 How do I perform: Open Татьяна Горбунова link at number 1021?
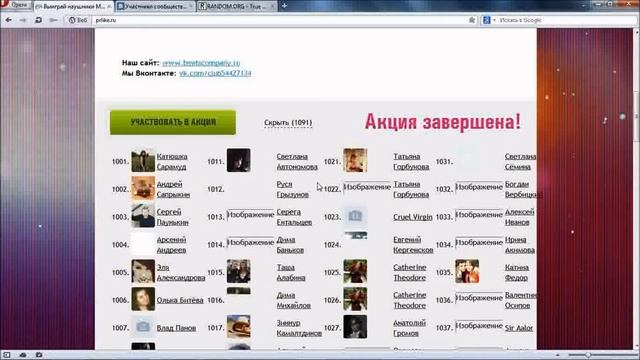[x=411, y=162]
